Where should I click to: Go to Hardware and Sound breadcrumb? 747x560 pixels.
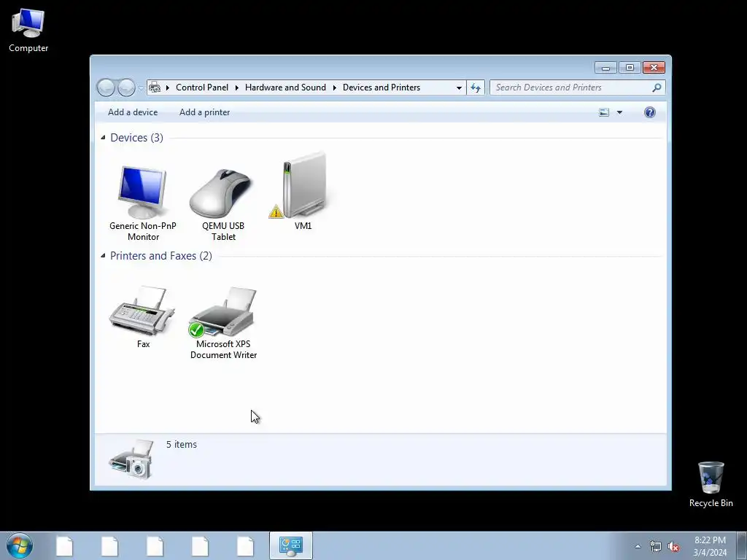(285, 87)
